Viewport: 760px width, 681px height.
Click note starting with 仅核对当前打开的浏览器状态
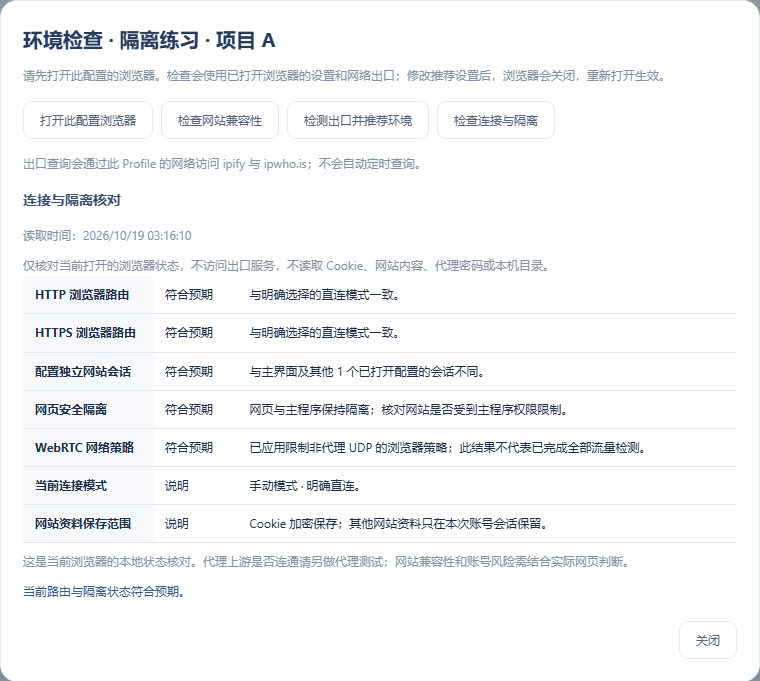286,266
